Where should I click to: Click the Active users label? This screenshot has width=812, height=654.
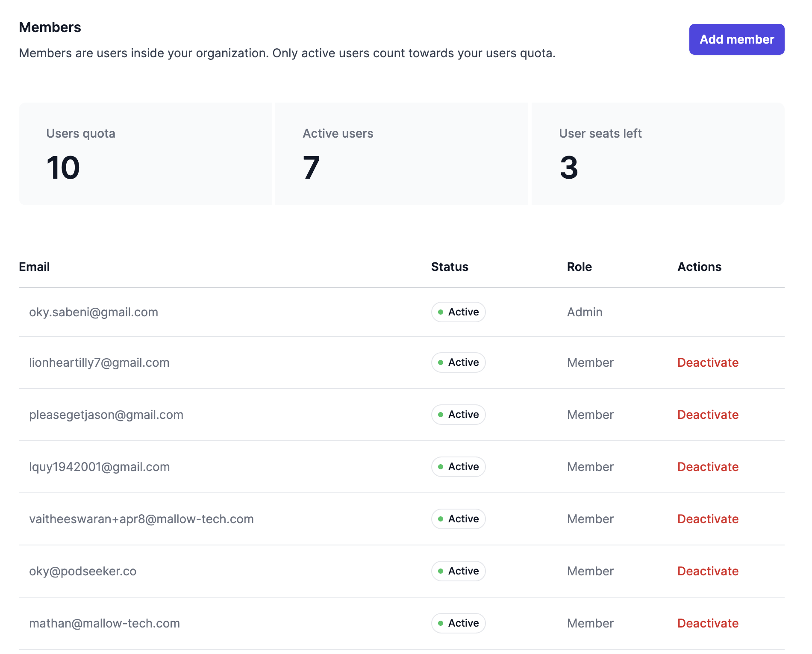click(338, 133)
